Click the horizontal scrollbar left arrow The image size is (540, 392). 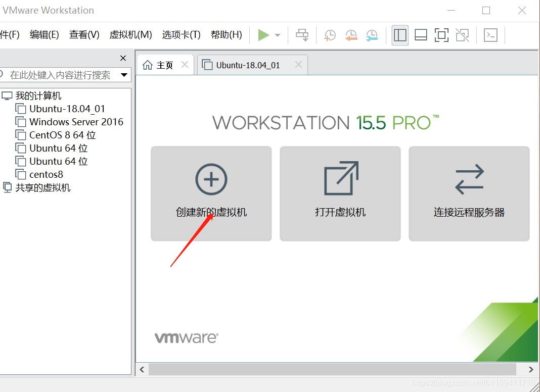point(142,369)
